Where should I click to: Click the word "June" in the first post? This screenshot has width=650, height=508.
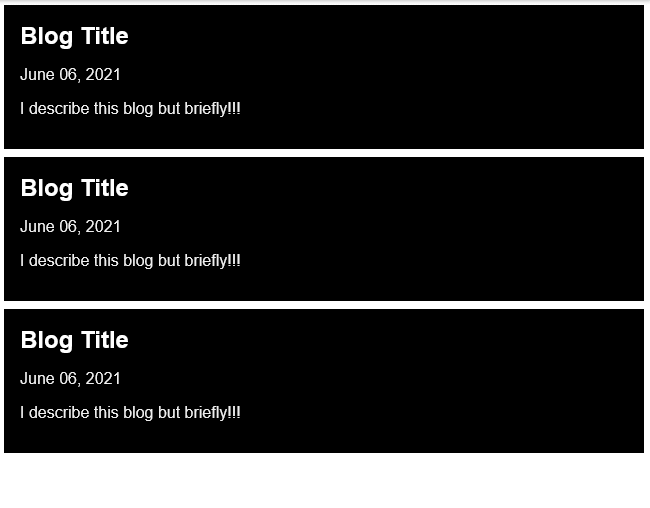tap(37, 75)
